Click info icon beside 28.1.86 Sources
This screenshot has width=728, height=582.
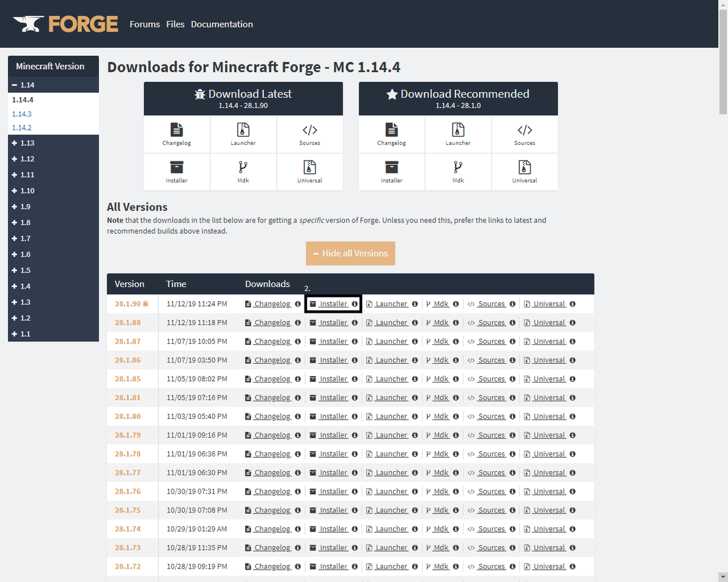tap(513, 361)
